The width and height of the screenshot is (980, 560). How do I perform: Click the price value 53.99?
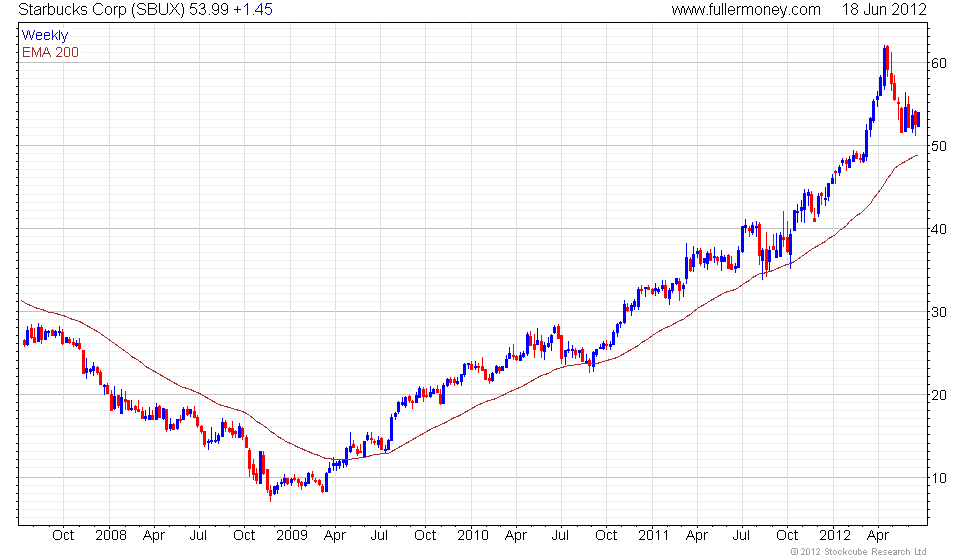(209, 9)
